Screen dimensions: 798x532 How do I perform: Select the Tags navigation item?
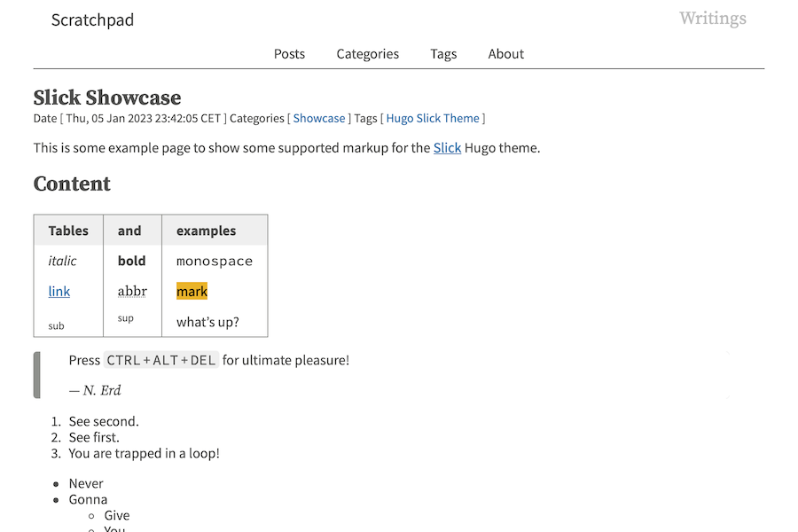pyautogui.click(x=443, y=54)
